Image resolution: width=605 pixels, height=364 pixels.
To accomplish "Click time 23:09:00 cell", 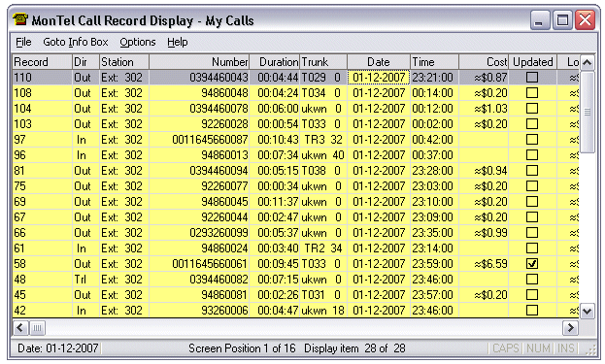I will tap(434, 216).
